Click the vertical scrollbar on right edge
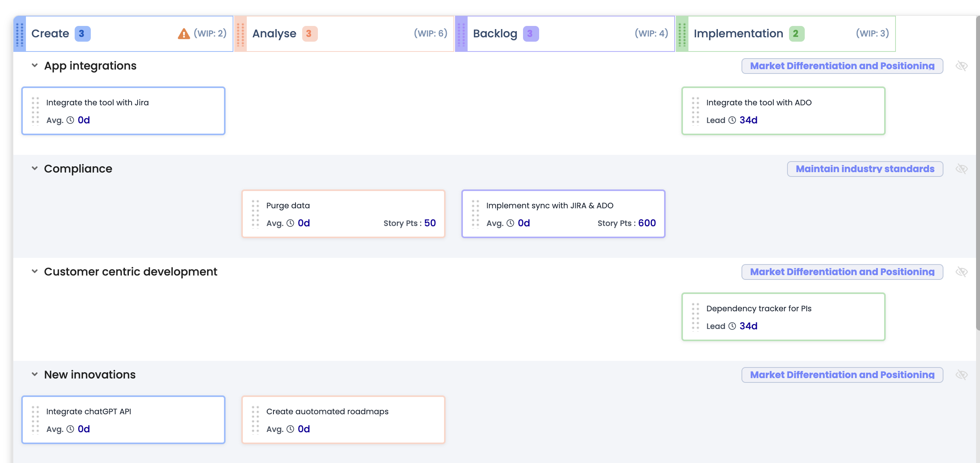 [x=978, y=173]
